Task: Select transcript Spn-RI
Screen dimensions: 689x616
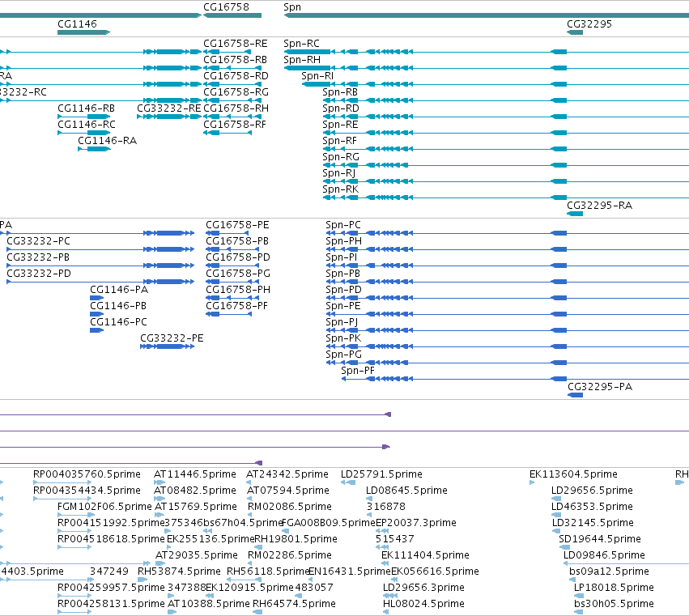Action: 495,84
